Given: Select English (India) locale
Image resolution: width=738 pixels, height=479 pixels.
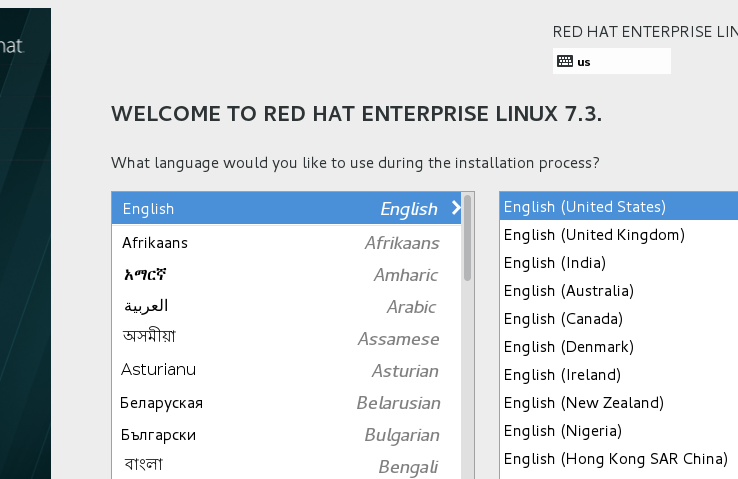Looking at the screenshot, I should pos(618,263).
